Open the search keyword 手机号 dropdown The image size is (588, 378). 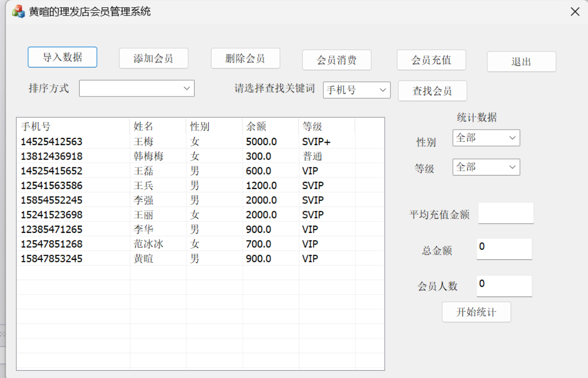pos(356,90)
